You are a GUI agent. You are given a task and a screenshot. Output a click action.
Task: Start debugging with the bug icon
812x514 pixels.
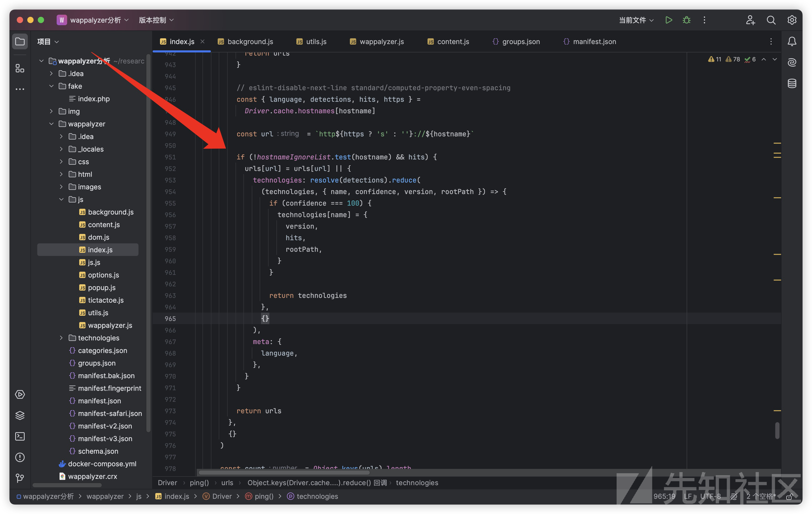click(x=687, y=20)
